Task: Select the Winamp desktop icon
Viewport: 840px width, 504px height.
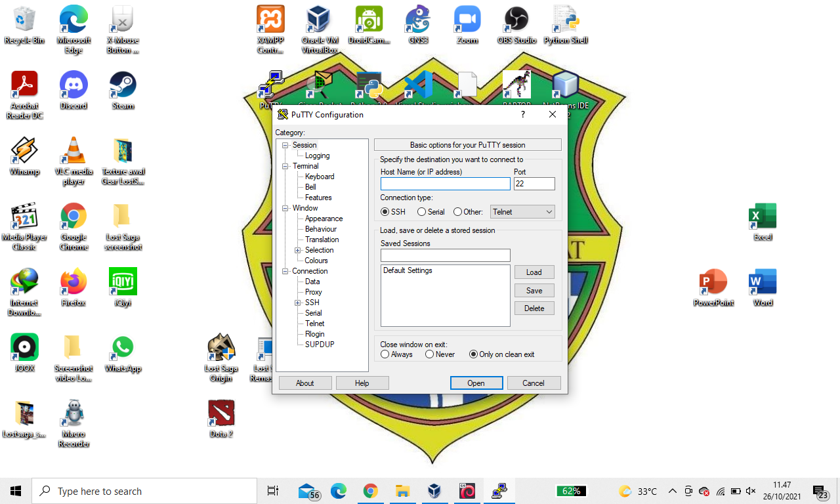Action: click(x=24, y=156)
